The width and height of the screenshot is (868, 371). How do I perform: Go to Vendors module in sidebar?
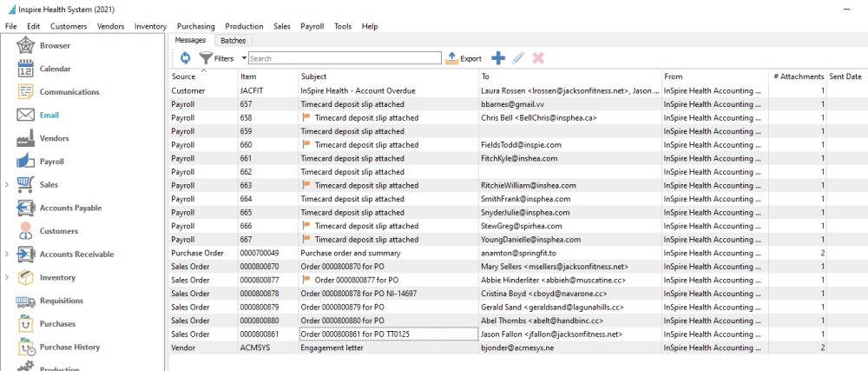point(54,138)
